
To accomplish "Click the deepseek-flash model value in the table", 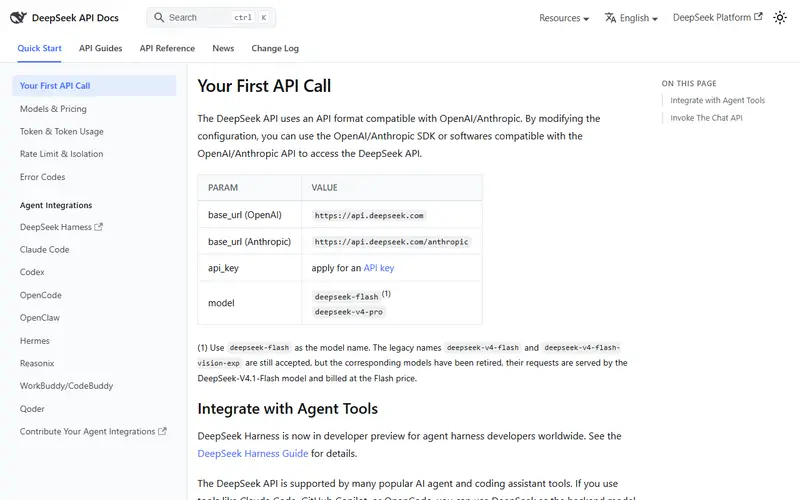I will pos(346,296).
